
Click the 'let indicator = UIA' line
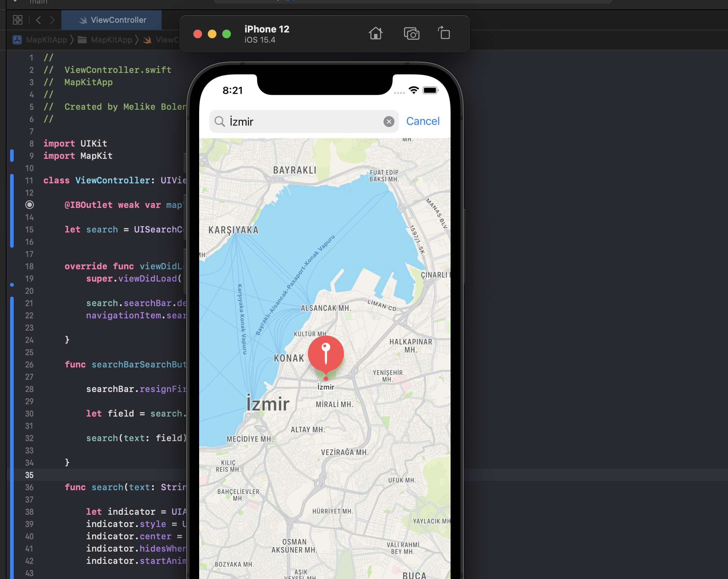[x=136, y=511]
